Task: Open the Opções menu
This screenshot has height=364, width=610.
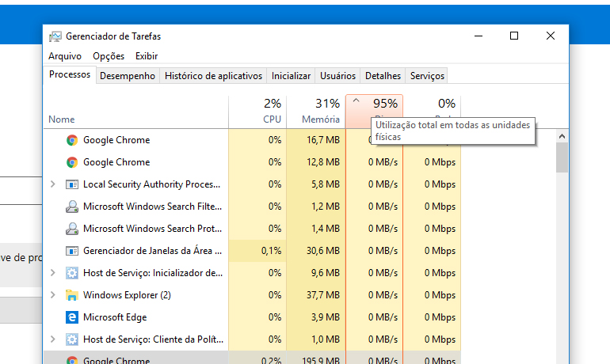Action: click(109, 56)
